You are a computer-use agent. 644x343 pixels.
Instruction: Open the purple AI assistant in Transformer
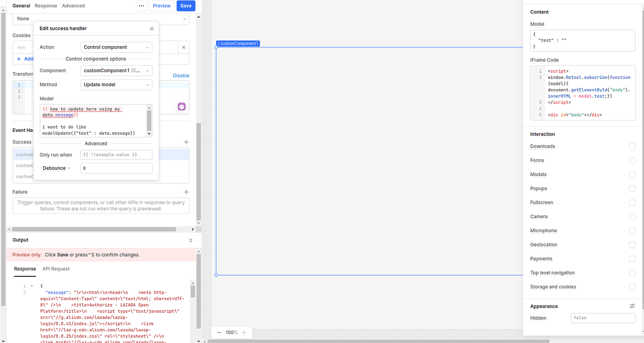pos(182,107)
